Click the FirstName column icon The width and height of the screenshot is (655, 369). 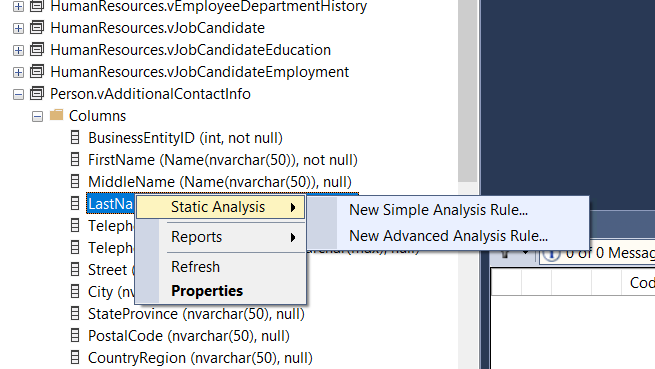[75, 160]
